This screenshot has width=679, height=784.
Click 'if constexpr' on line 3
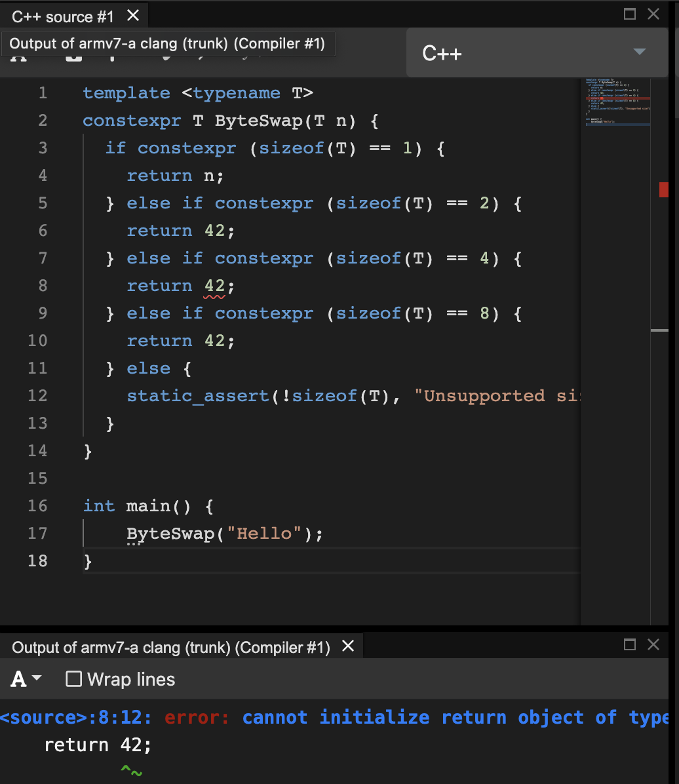click(x=170, y=148)
